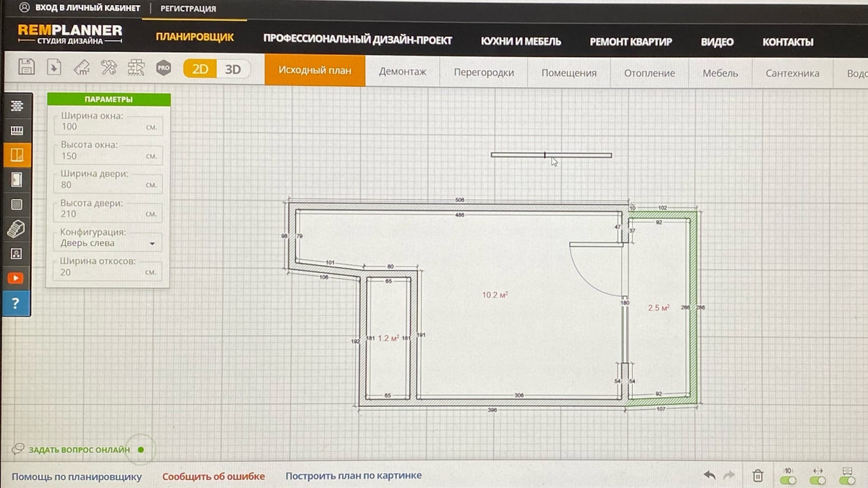The height and width of the screenshot is (488, 868).
Task: Click the 1.2 м² room area label
Action: pos(388,338)
